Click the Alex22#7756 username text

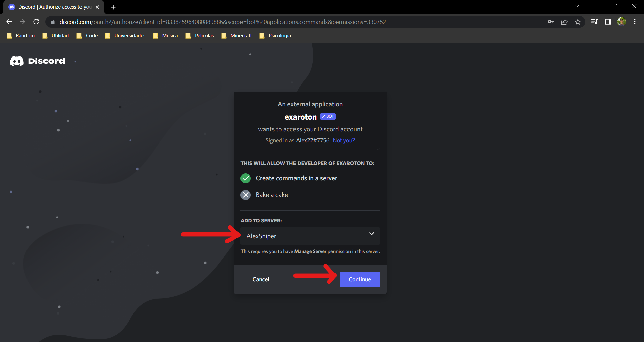point(313,140)
